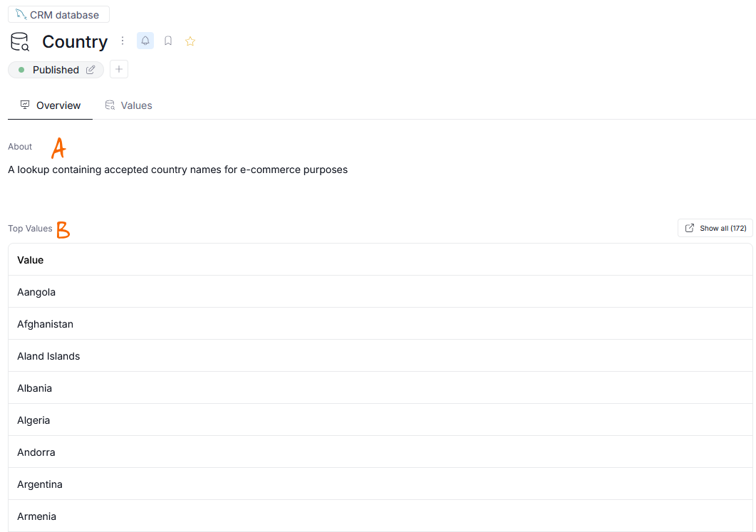
Task: Edit the Published status pencil icon
Action: tap(90, 70)
